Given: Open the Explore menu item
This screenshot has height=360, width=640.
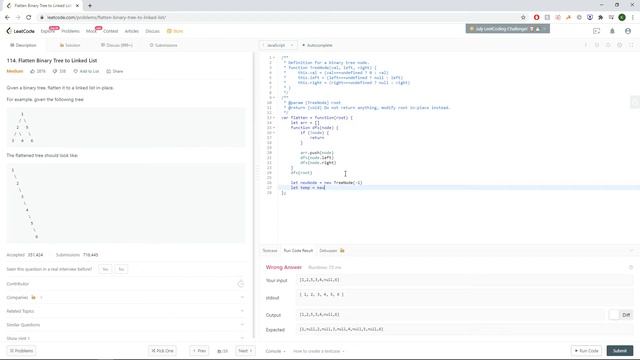Looking at the screenshot, I should [x=47, y=31].
